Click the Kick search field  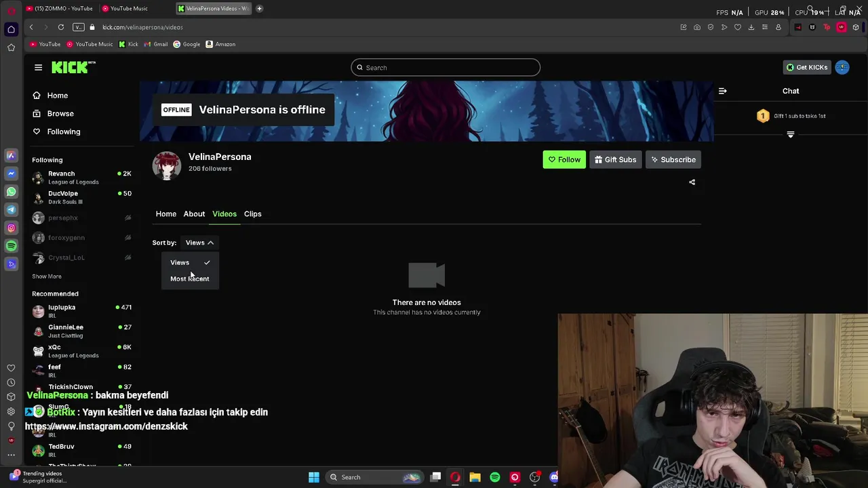coord(446,68)
